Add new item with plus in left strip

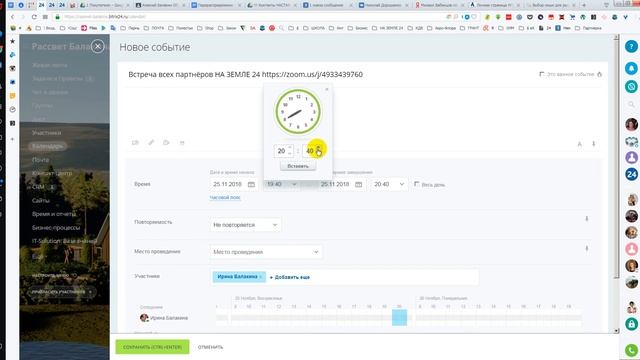(12, 139)
